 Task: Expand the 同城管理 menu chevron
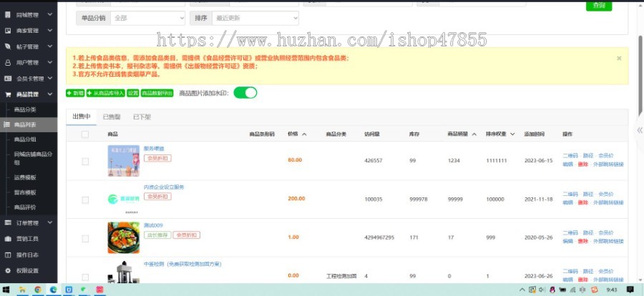(49, 15)
